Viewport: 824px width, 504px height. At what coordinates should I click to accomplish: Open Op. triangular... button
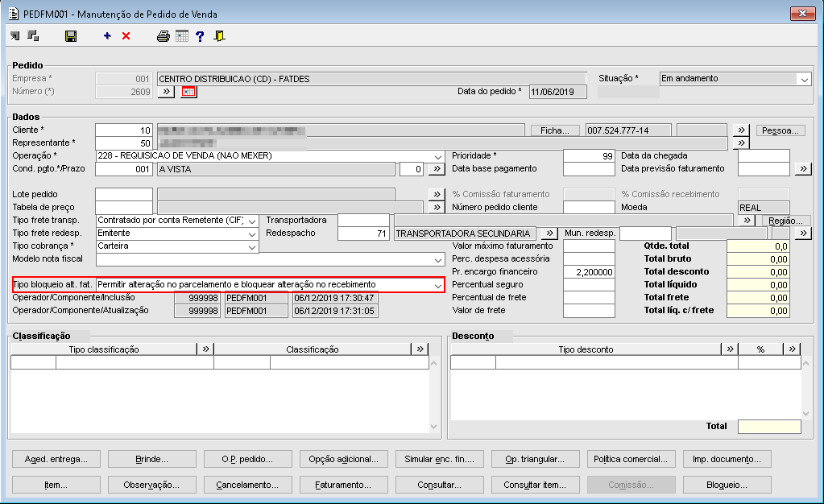coord(535,459)
